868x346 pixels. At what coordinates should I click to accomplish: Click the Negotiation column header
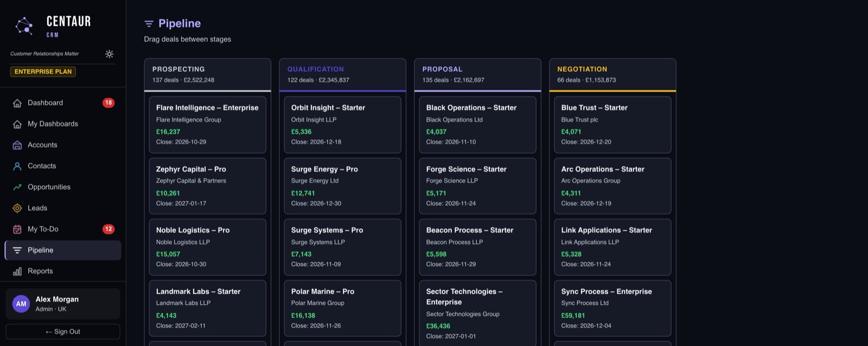(612, 74)
